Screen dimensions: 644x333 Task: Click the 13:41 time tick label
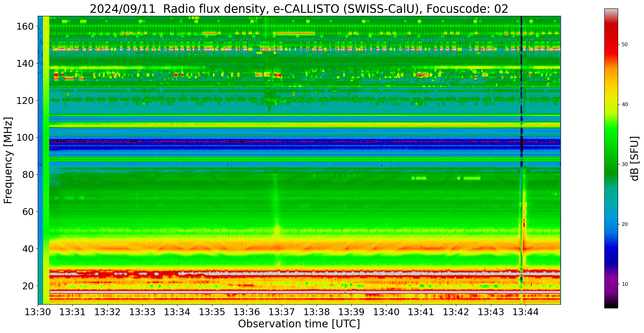[421, 312]
